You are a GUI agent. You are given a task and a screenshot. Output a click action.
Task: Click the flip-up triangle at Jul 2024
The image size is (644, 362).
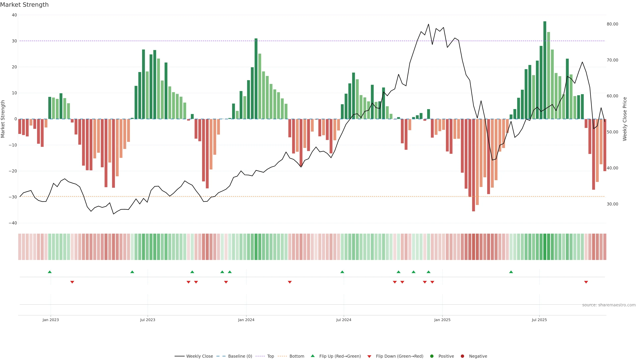[342, 272]
